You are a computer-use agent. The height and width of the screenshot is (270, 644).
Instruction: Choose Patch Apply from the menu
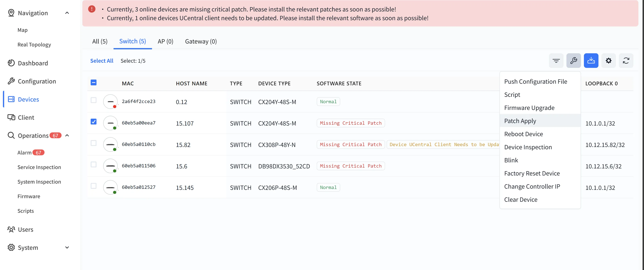pyautogui.click(x=540, y=121)
